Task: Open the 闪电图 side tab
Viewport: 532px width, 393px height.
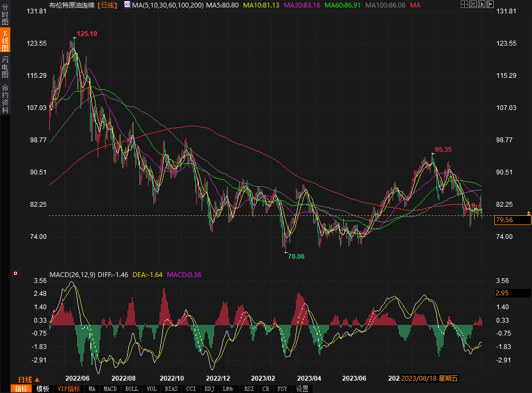Action: click(x=5, y=67)
